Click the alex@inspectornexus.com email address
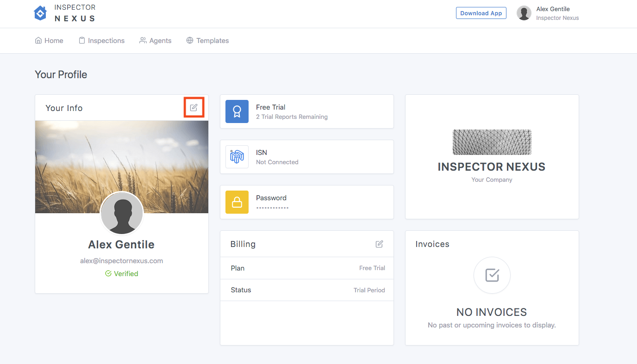Viewport: 637px width, 364px height. (x=121, y=261)
